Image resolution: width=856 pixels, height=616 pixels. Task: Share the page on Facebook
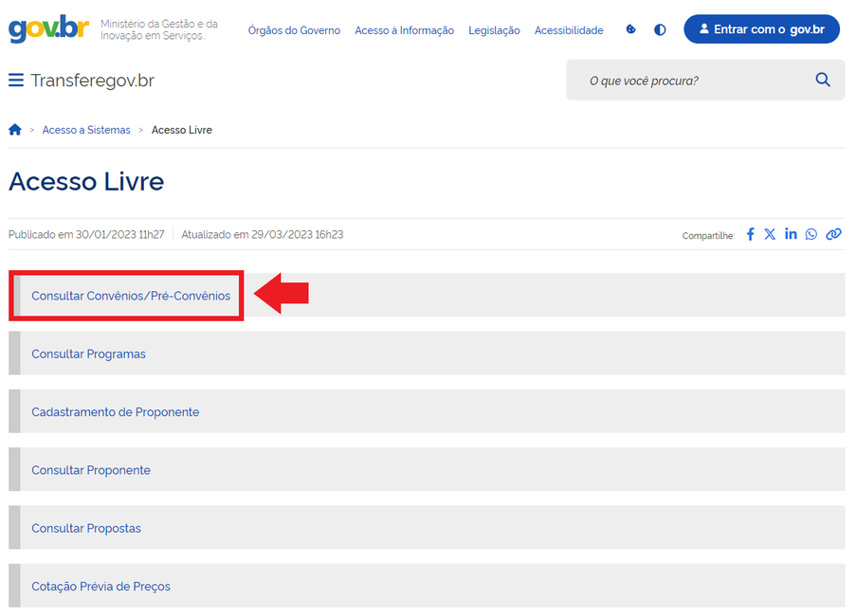750,233
